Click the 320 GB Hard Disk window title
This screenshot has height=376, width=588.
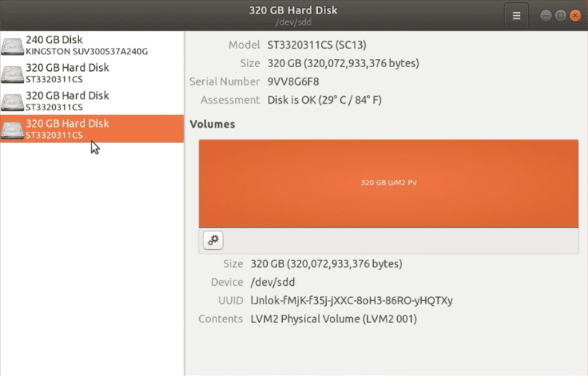point(293,10)
